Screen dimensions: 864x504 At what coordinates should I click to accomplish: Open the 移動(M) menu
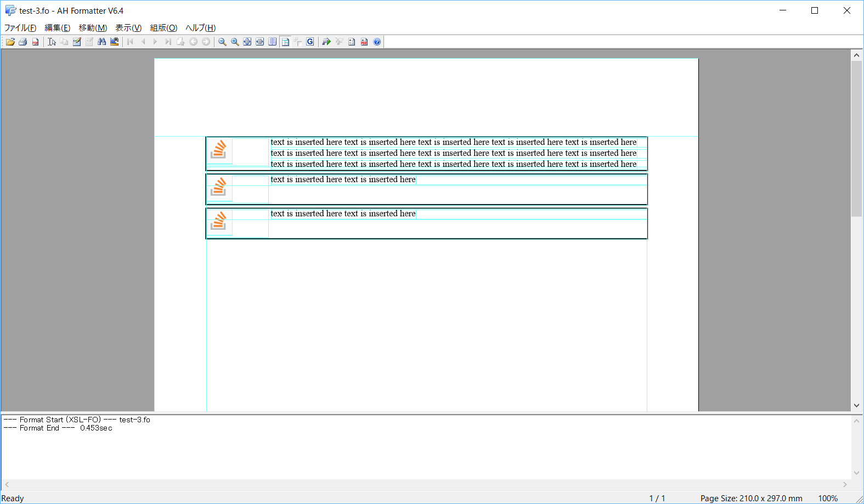(x=93, y=28)
